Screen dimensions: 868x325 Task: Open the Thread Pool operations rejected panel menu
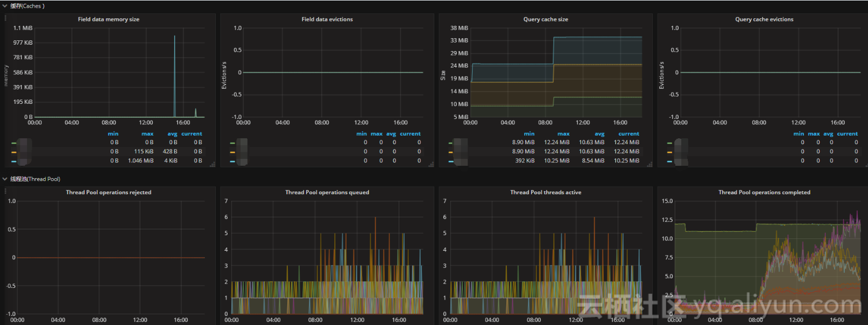[x=109, y=192]
